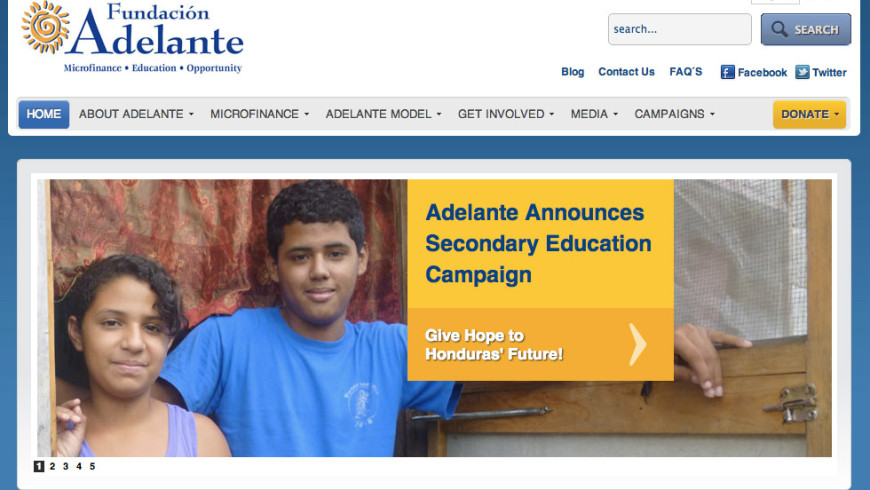The height and width of the screenshot is (490, 870).
Task: Click the arrow on the campaign banner
Action: [638, 345]
